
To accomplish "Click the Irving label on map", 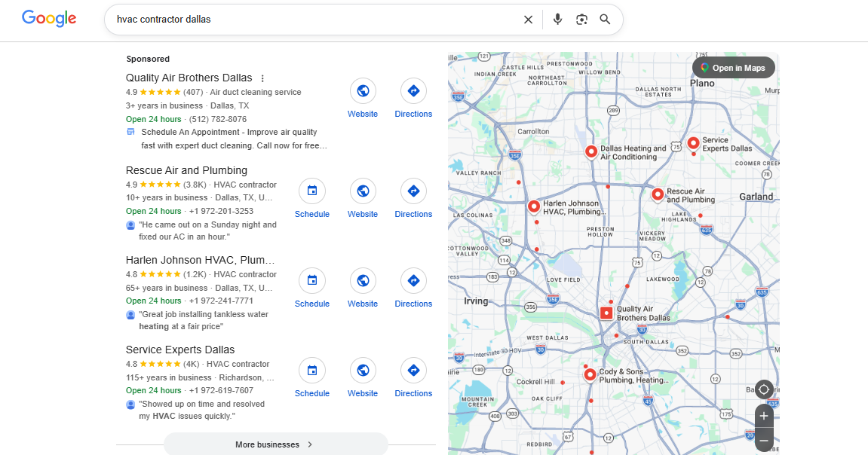I will 476,301.
